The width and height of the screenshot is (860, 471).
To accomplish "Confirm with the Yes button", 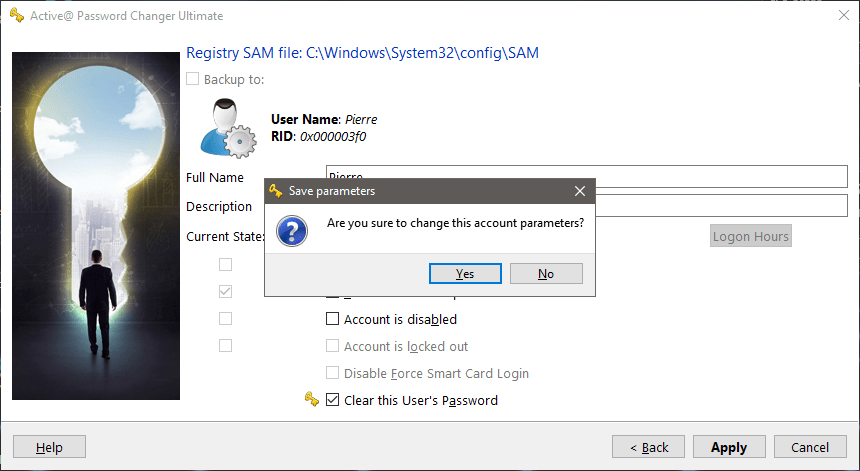I will point(465,274).
